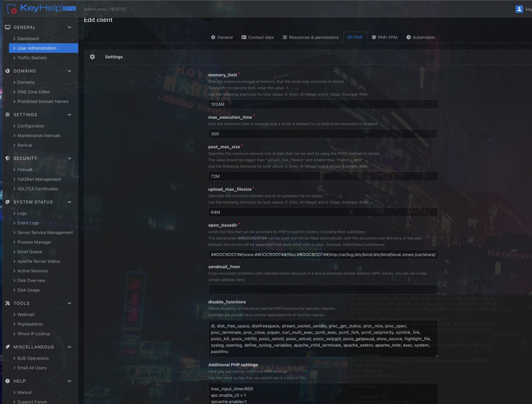This screenshot has height=404, width=532.
Task: Collapse the General sidebar section chevron
Action: 69,27
